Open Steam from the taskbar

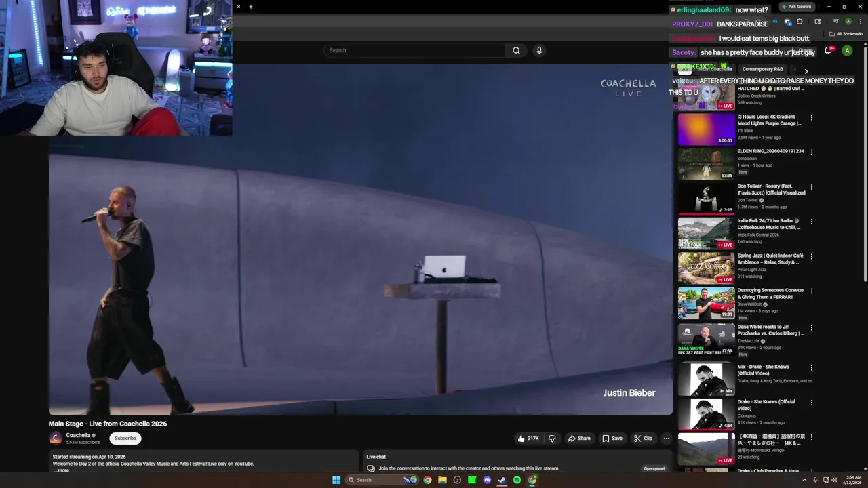point(502,480)
